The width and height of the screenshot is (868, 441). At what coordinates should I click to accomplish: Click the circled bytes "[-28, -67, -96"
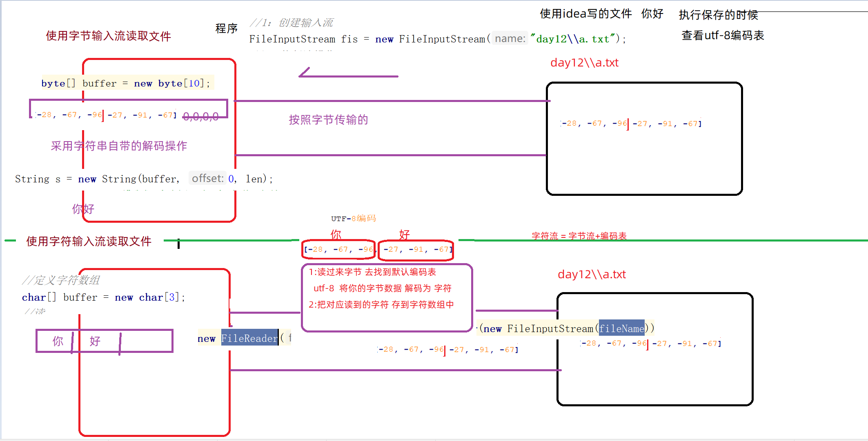tap(338, 249)
